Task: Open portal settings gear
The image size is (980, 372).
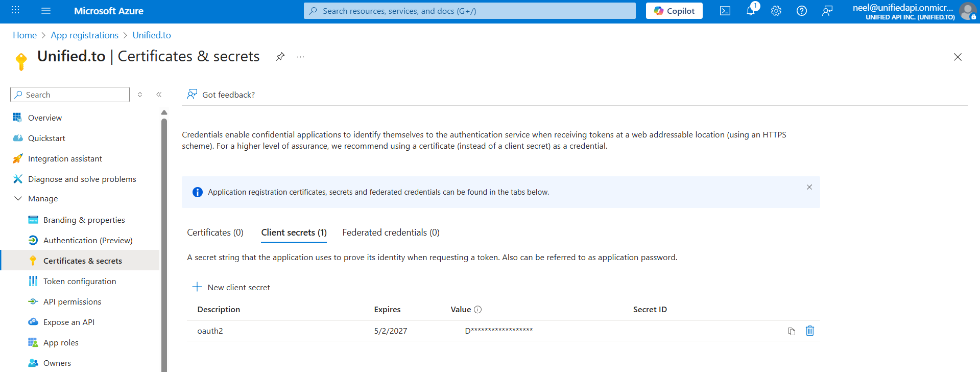Action: pyautogui.click(x=776, y=11)
